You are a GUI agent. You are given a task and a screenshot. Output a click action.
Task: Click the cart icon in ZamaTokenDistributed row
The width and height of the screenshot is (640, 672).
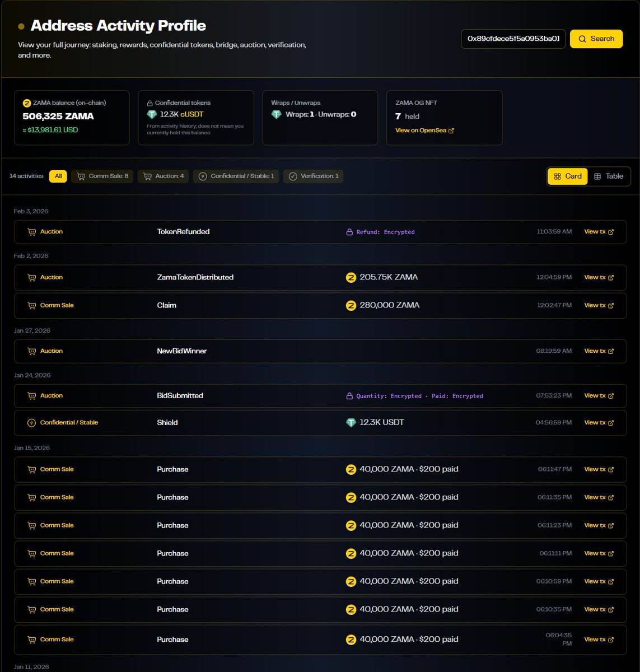pos(32,277)
